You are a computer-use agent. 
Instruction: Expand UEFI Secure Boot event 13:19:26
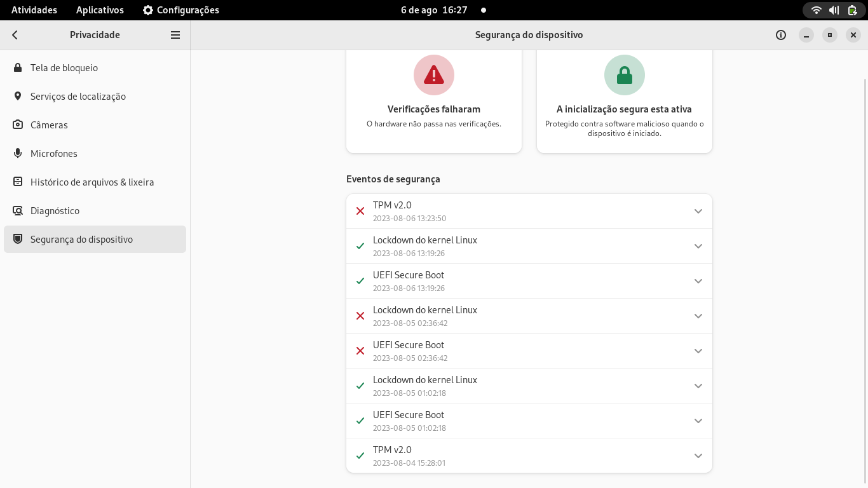(x=698, y=281)
